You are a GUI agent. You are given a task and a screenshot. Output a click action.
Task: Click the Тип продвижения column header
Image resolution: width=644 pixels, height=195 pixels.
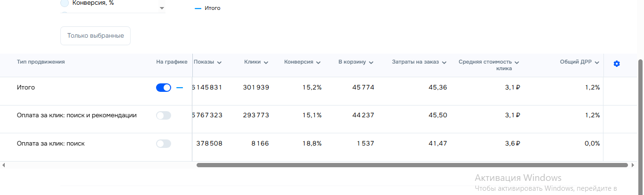(x=41, y=62)
